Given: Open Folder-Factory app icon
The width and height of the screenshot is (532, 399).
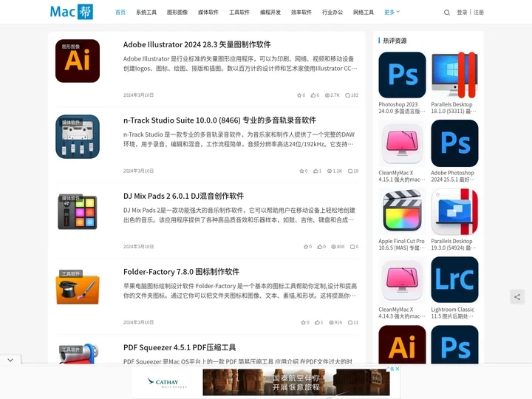Looking at the screenshot, I should [x=78, y=287].
